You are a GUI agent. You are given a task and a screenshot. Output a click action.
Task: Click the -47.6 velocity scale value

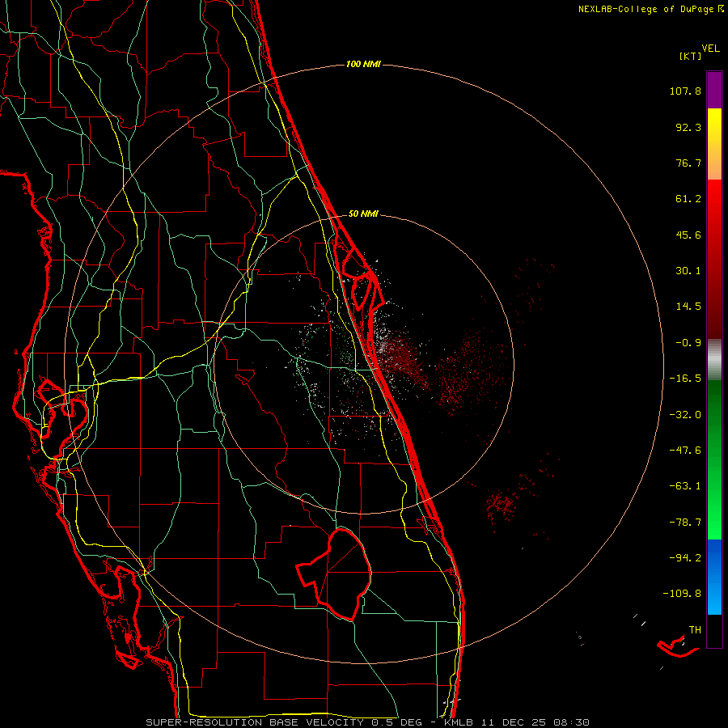(685, 451)
